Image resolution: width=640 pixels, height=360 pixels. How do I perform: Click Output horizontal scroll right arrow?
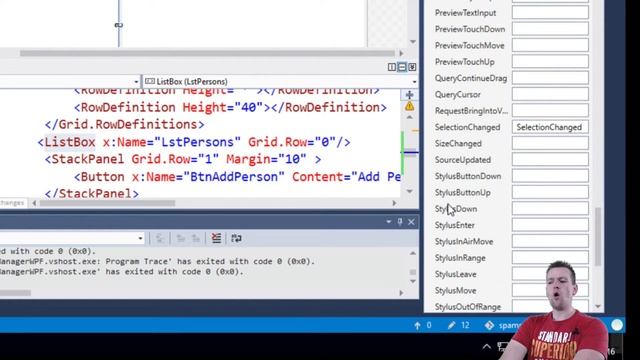[x=401, y=293]
